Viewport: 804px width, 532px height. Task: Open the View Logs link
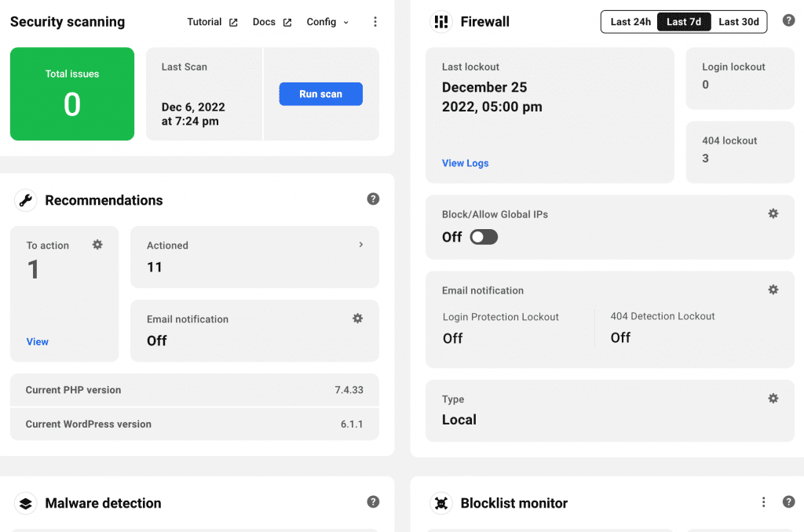pyautogui.click(x=465, y=163)
